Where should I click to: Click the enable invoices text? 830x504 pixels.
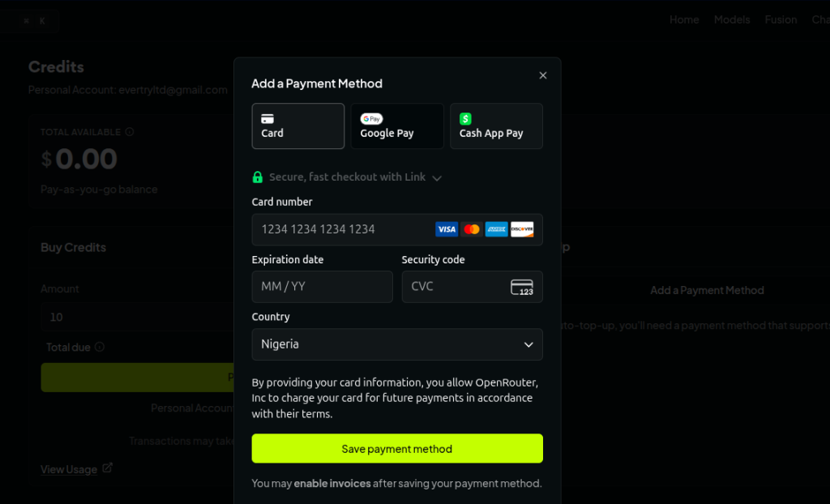(x=332, y=484)
